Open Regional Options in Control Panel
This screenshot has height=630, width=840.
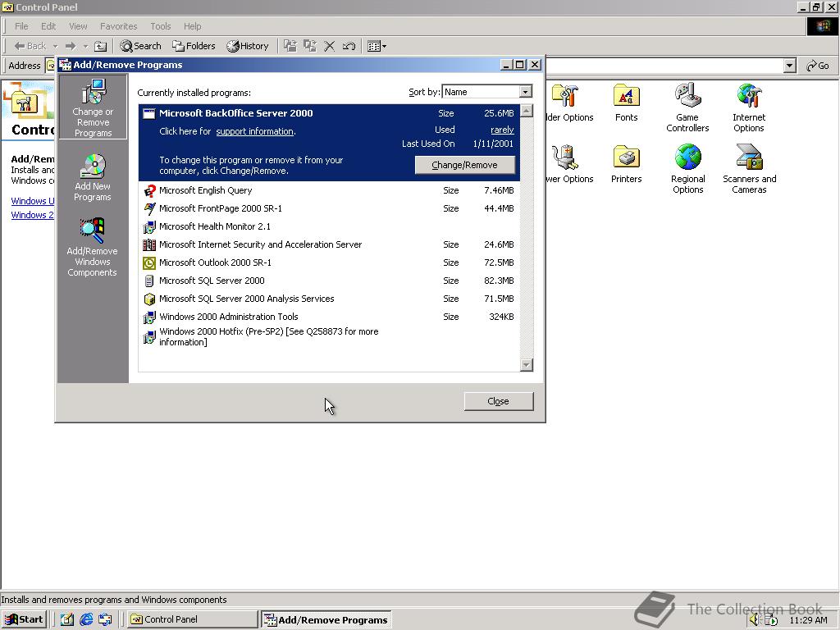[688, 169]
